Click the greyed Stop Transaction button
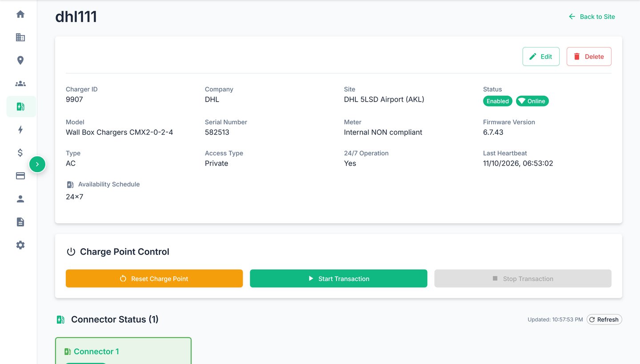640x364 pixels. 523,278
